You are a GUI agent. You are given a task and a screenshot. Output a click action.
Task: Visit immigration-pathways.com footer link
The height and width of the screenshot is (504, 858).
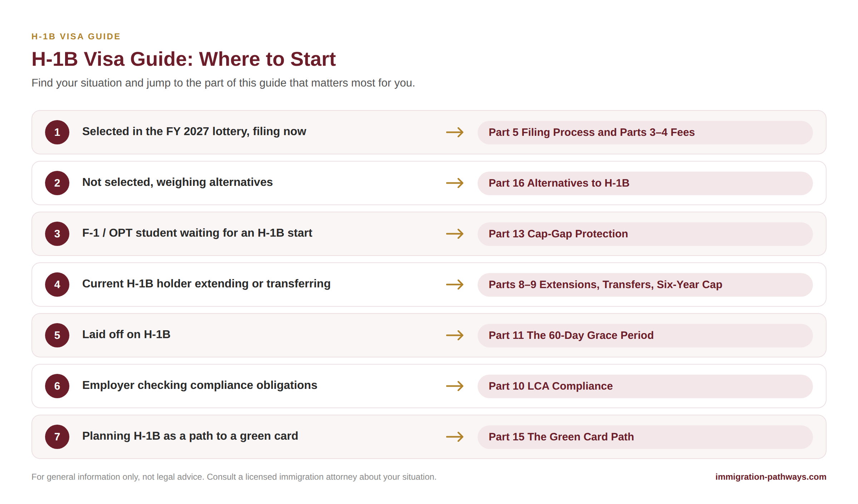click(770, 477)
